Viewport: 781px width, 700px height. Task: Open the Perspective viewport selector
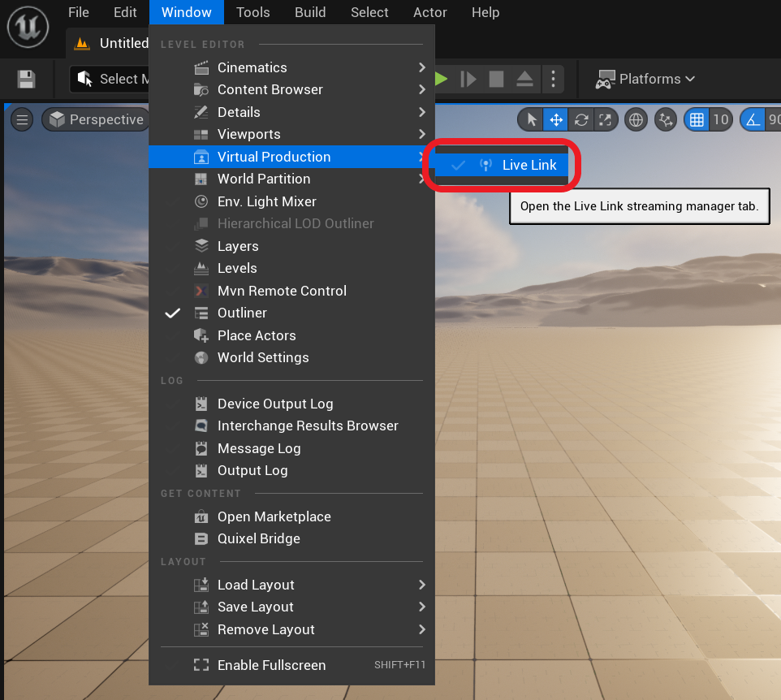[95, 119]
